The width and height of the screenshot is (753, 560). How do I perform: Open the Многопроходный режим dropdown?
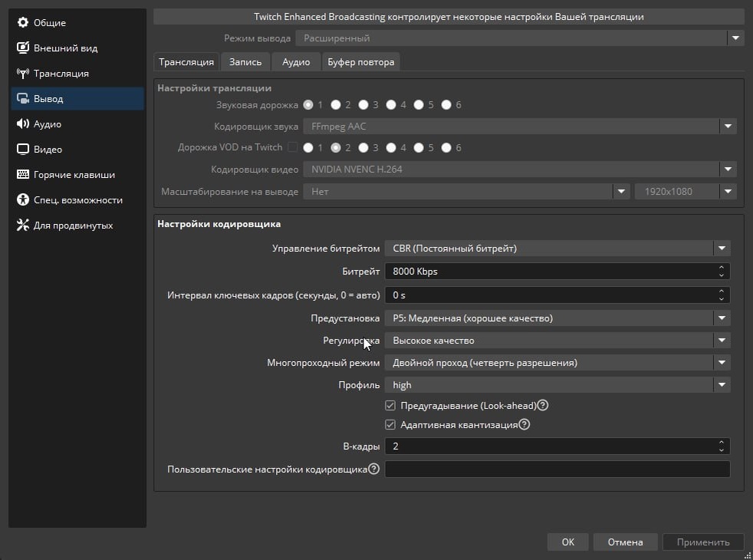click(x=557, y=363)
